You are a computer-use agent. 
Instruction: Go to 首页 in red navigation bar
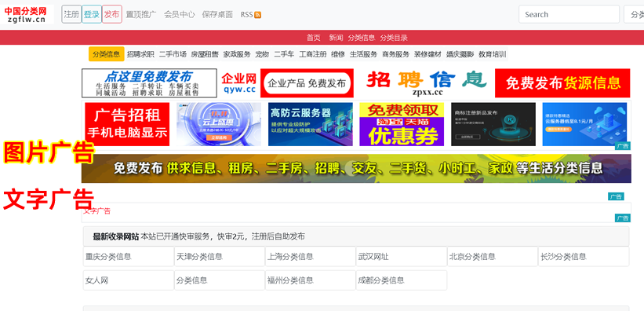(x=314, y=38)
